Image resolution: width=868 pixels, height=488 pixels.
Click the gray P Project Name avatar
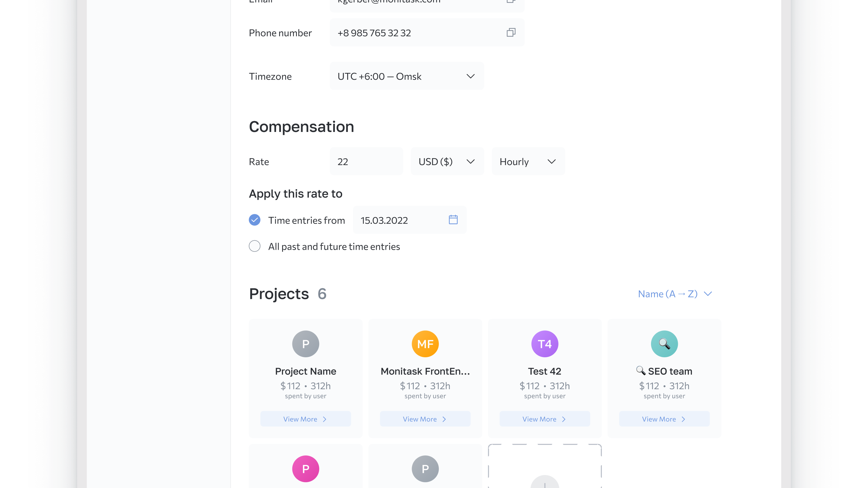(x=305, y=344)
